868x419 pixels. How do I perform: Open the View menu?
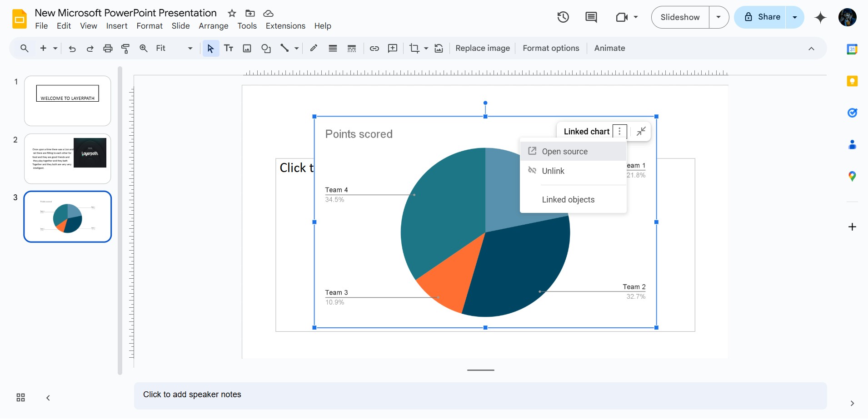[x=89, y=26]
